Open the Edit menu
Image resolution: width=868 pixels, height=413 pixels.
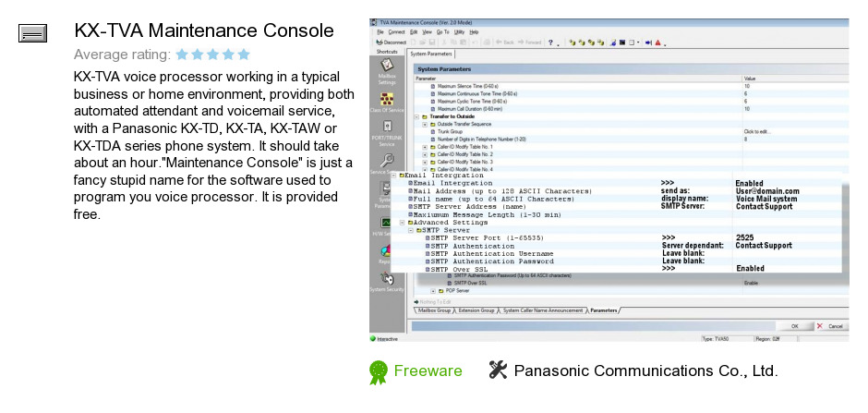(x=414, y=32)
